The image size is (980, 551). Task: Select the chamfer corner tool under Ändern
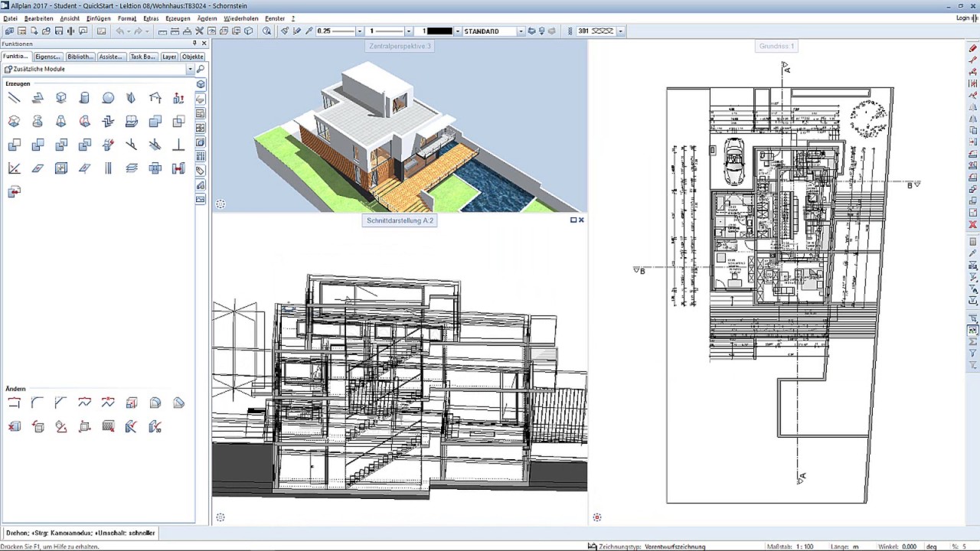61,403
